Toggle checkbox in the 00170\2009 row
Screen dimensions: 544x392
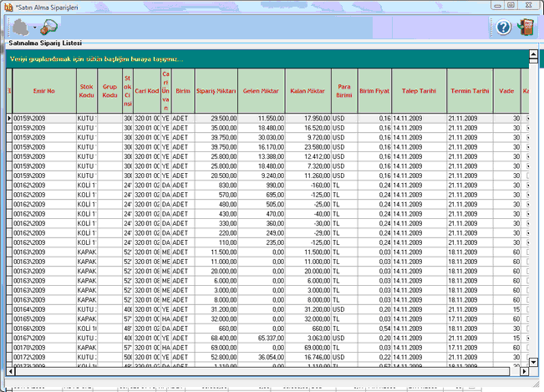click(527, 348)
